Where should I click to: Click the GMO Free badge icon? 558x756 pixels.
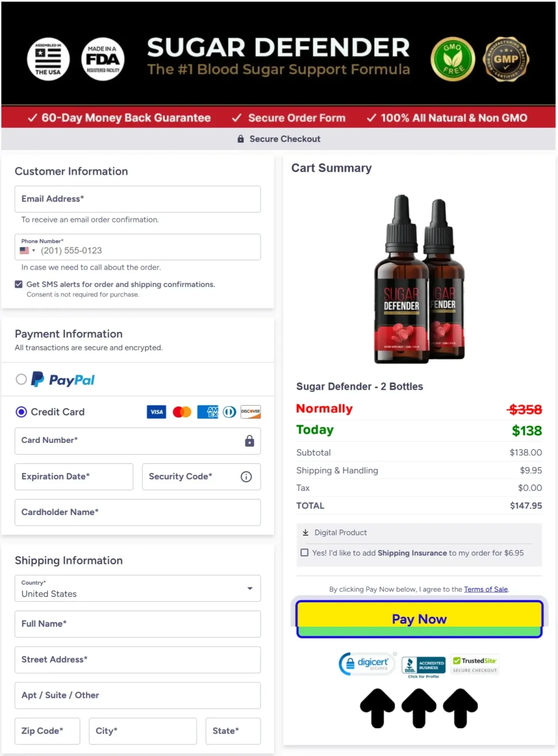[x=453, y=59]
